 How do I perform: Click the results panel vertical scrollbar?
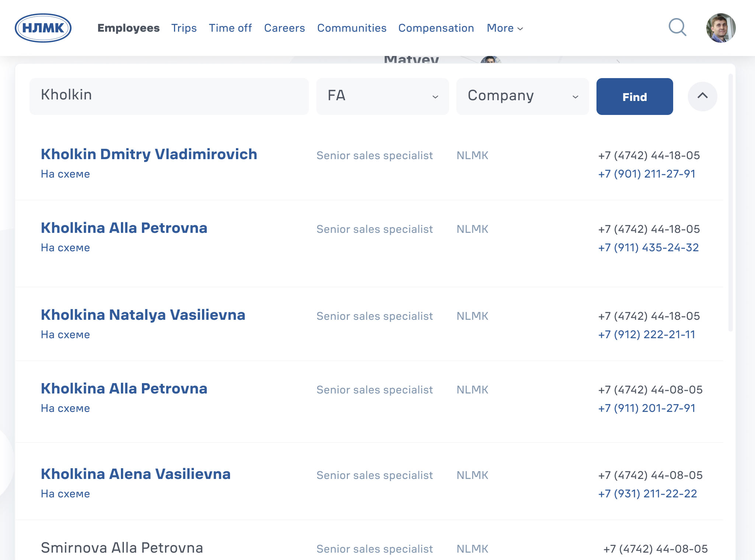[x=730, y=203]
